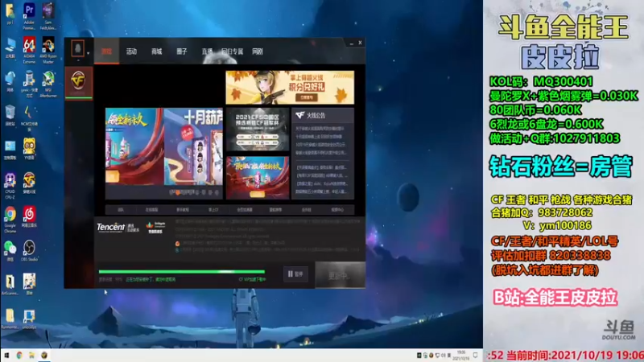Open the 积分兑好礼 autumn banner
Image resolution: width=644 pixels, height=362 pixels.
(x=290, y=87)
